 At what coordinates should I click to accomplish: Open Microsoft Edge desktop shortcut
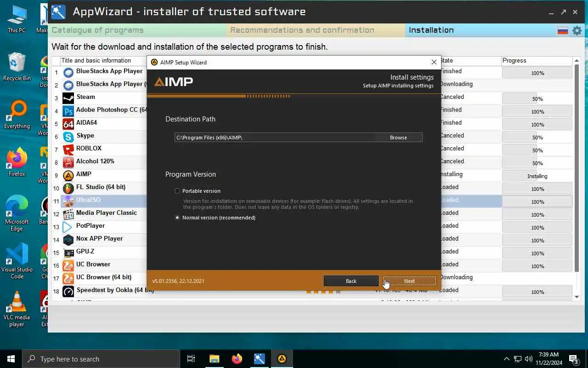[17, 213]
